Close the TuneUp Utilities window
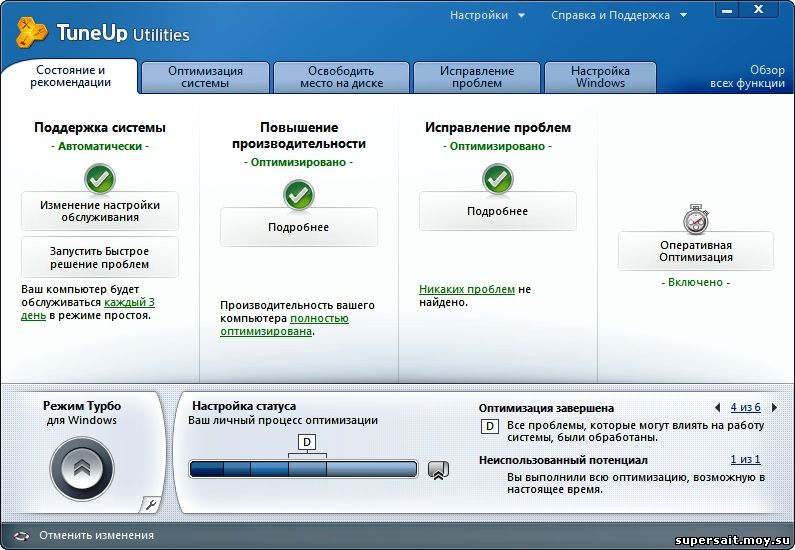Image resolution: width=795 pixels, height=550 pixels. (x=758, y=10)
